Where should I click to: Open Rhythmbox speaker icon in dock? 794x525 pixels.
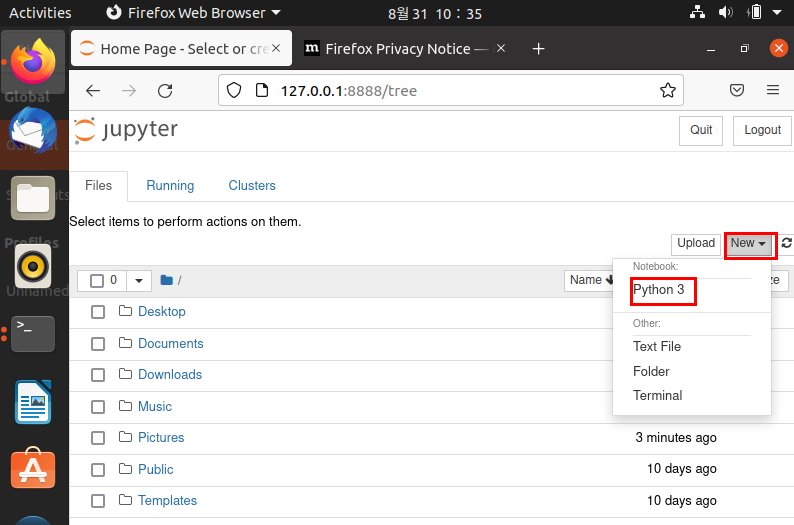click(33, 266)
